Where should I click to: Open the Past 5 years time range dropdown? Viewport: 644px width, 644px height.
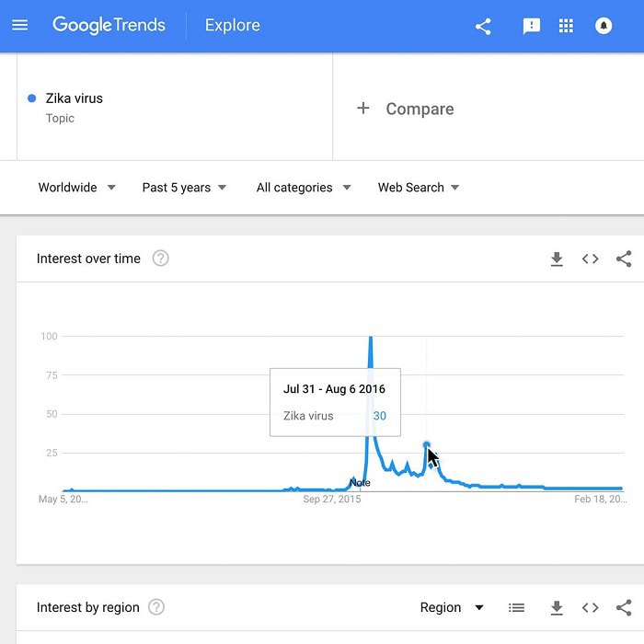tap(184, 188)
